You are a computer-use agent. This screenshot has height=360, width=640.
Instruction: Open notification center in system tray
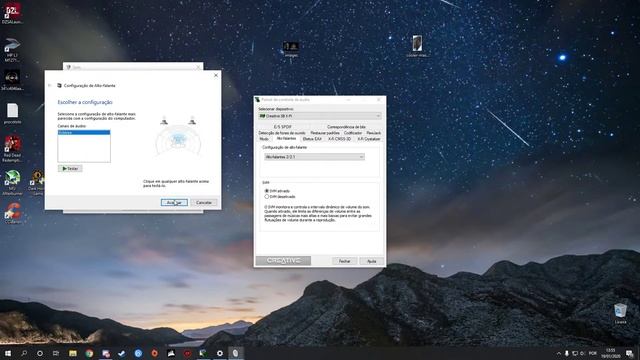click(x=629, y=353)
